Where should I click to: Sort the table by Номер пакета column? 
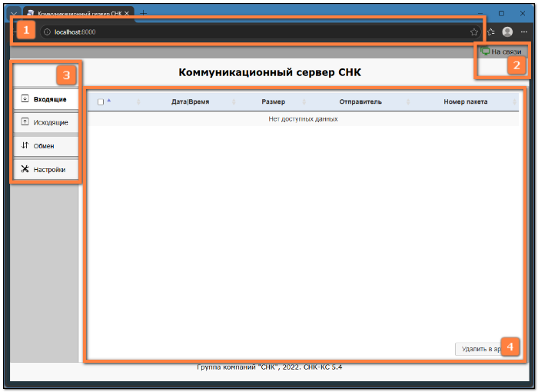click(465, 101)
